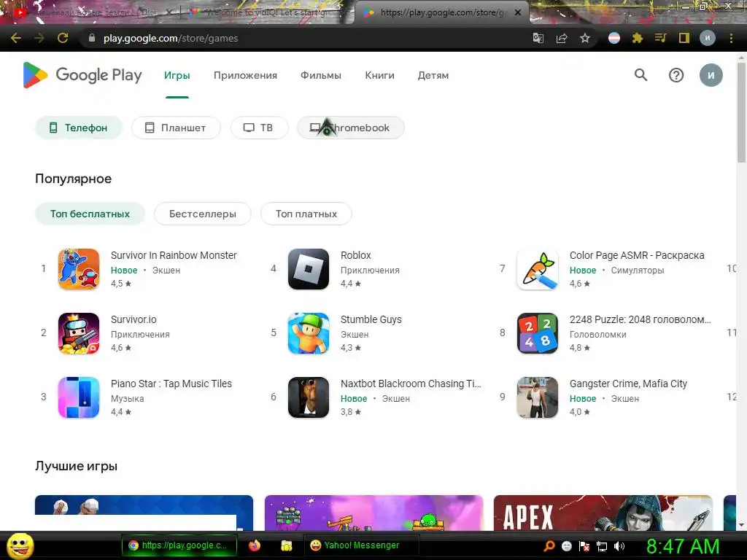Open the purple game banner thumbnail
The height and width of the screenshot is (560, 747).
374,513
